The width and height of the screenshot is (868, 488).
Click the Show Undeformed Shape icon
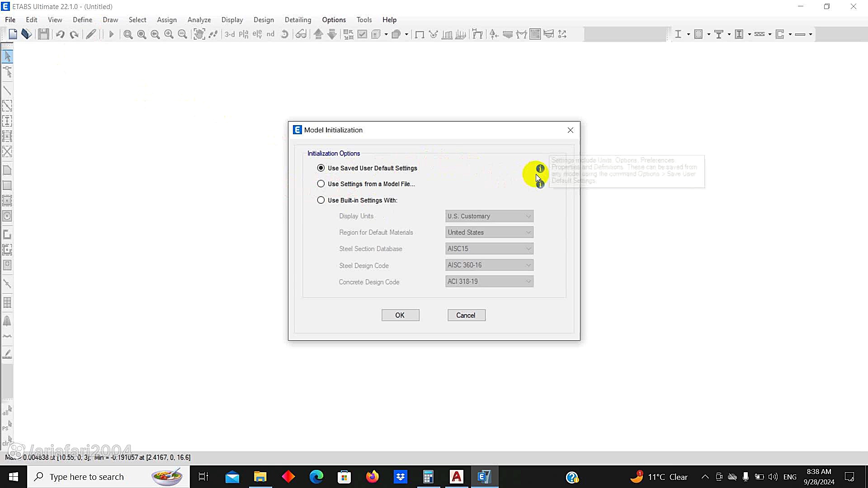[419, 34]
